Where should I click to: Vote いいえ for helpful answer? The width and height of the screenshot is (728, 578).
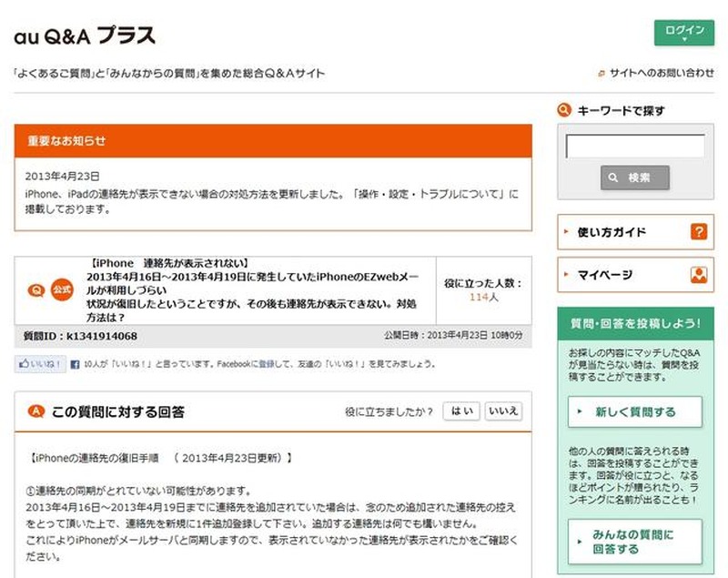pyautogui.click(x=502, y=411)
